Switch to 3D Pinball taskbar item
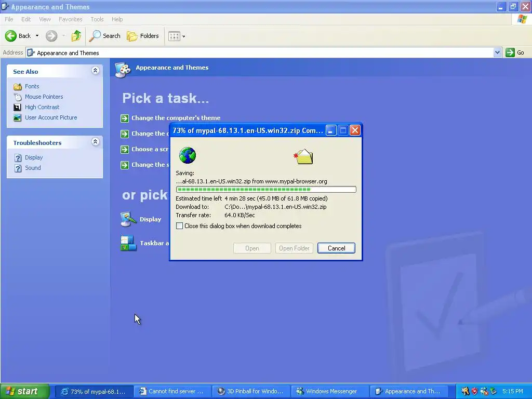Viewport: 532px width, 399px height. tap(251, 391)
